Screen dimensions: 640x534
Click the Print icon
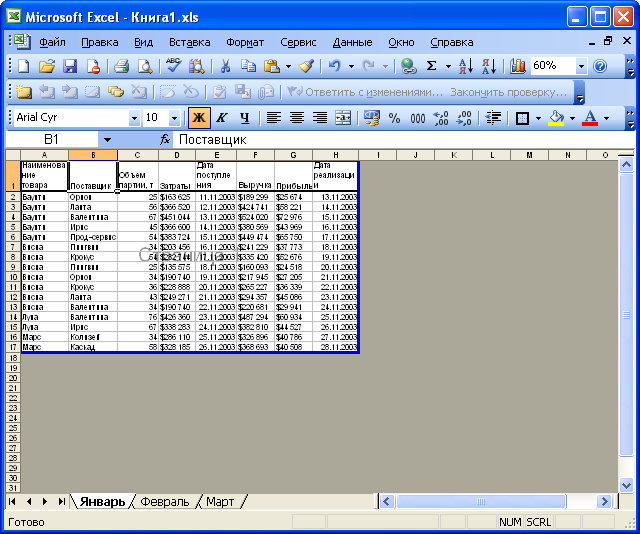(121, 66)
